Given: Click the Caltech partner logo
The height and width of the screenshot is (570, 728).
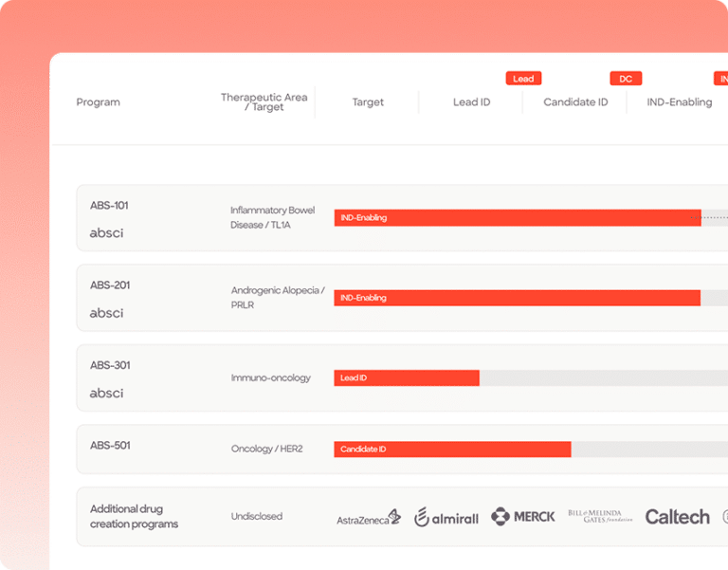Looking at the screenshot, I should click(x=677, y=517).
